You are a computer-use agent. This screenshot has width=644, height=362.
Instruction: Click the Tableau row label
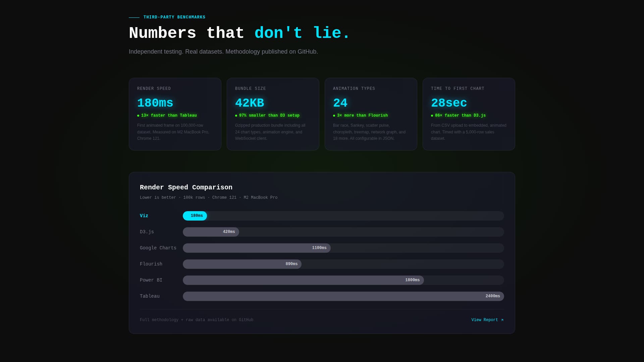(x=150, y=296)
